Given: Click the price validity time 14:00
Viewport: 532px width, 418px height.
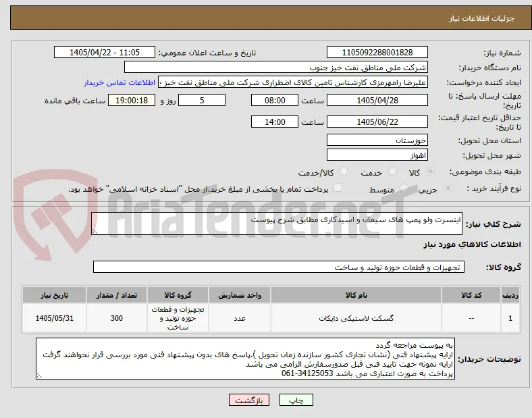Looking at the screenshot, I should tap(275, 122).
